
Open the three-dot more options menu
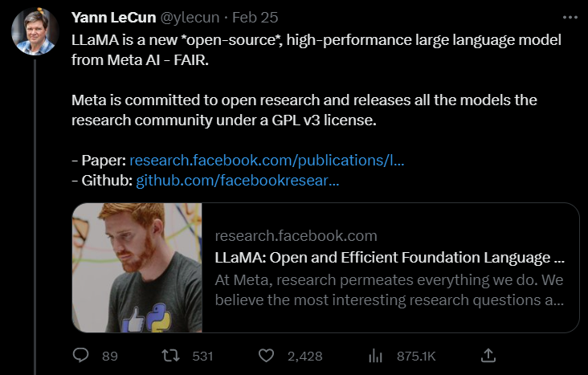tap(569, 17)
